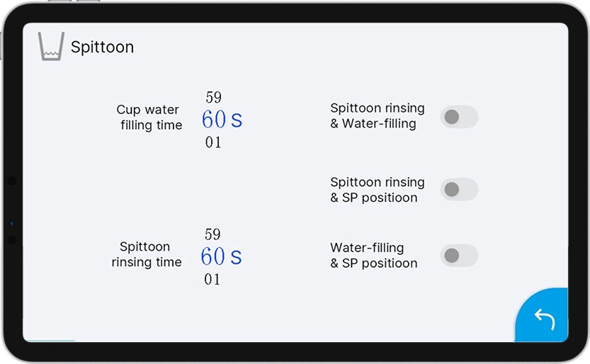Tap the Spittoon rinsing & Water-filling label
Image resolution: width=590 pixels, height=364 pixels.
(x=377, y=115)
